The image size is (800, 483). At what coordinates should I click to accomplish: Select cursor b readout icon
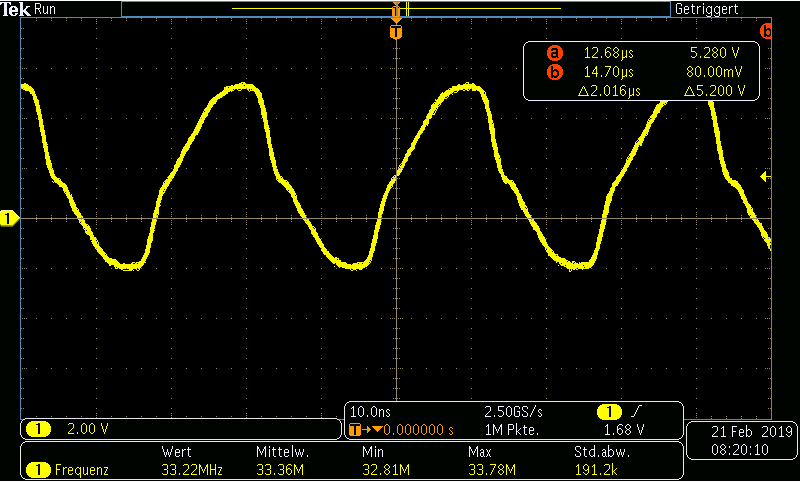pyautogui.click(x=555, y=72)
